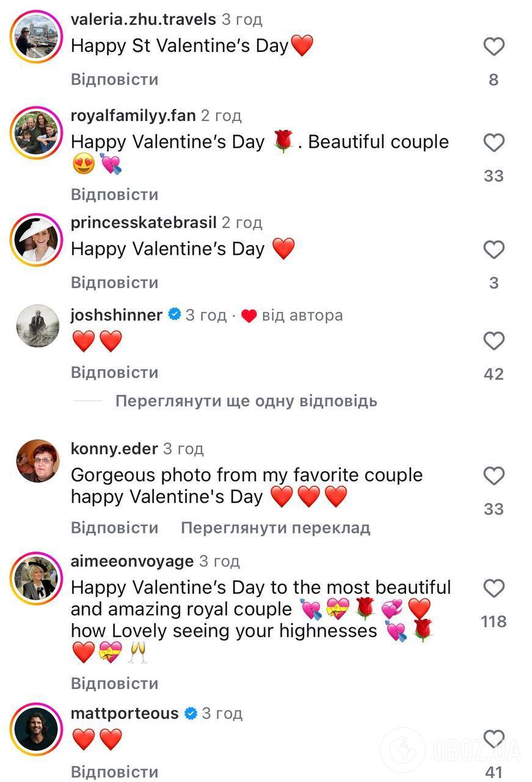Tap the heart beside konny.eder's comment
Image resolution: width=532 pixels, height=782 pixels.
point(494,475)
